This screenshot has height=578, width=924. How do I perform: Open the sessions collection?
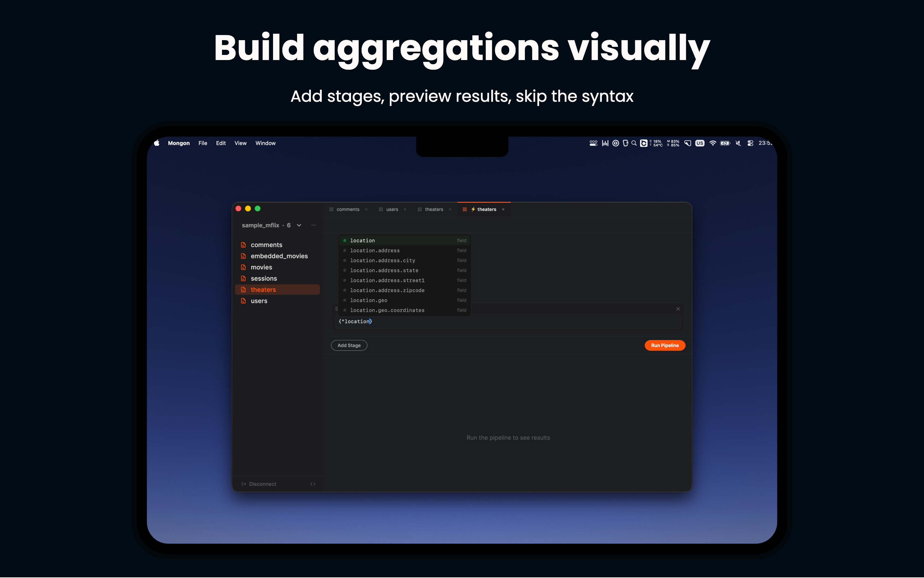[x=277, y=278]
